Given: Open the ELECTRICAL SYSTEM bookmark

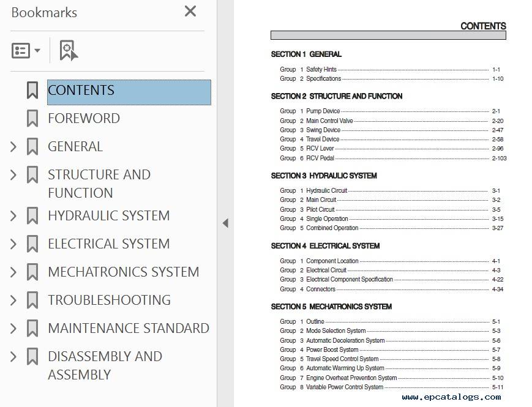Looking at the screenshot, I should (108, 244).
